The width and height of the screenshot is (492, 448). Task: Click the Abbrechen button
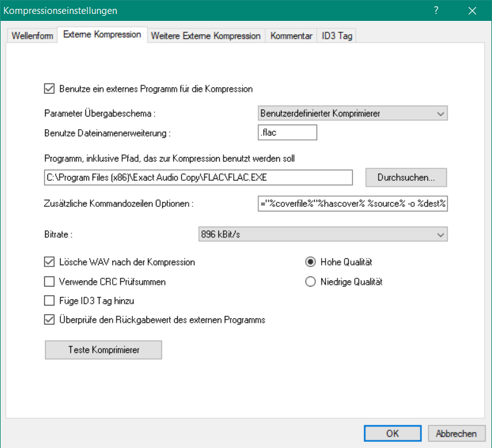(x=457, y=433)
